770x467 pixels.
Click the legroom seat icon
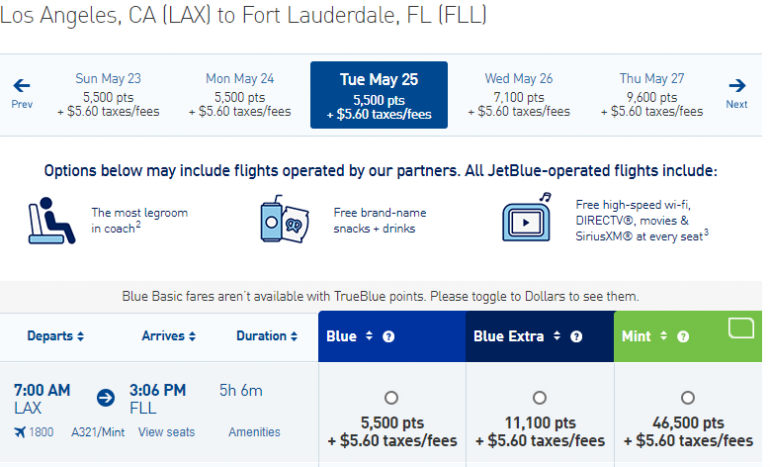51,220
